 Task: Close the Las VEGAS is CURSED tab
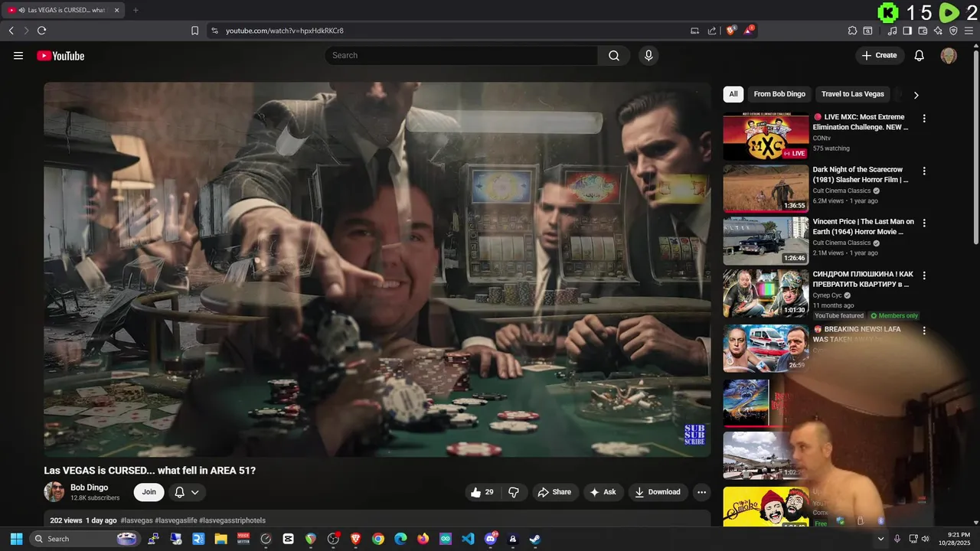pos(116,10)
